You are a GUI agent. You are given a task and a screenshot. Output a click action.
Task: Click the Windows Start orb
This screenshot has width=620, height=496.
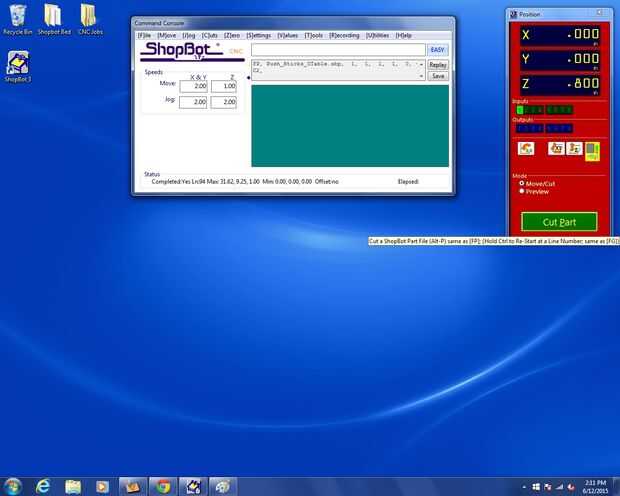point(12,486)
